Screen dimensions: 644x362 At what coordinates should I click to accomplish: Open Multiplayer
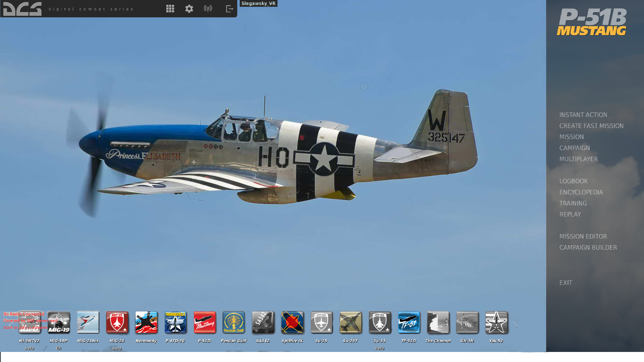(579, 159)
